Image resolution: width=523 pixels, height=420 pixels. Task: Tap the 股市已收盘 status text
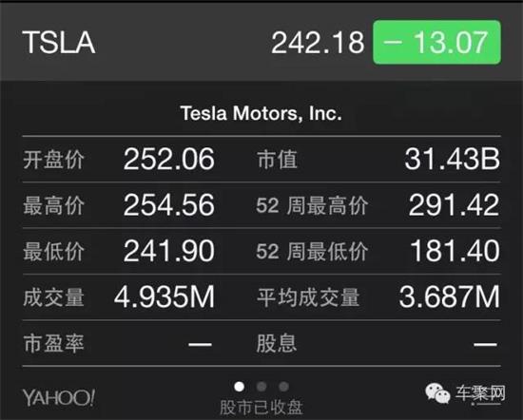pos(261,408)
